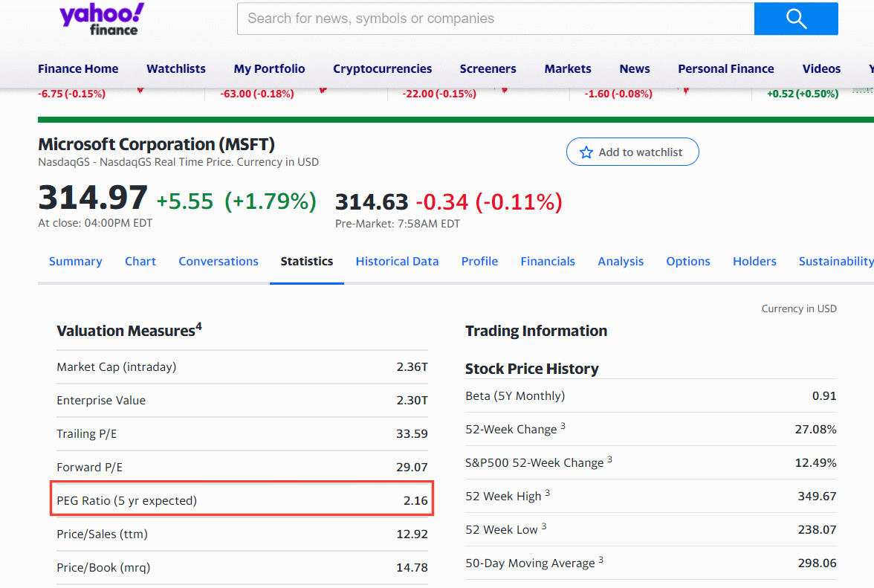Click the footnote beside 50-Day Moving Average
This screenshot has width=874, height=588.
[x=601, y=558]
